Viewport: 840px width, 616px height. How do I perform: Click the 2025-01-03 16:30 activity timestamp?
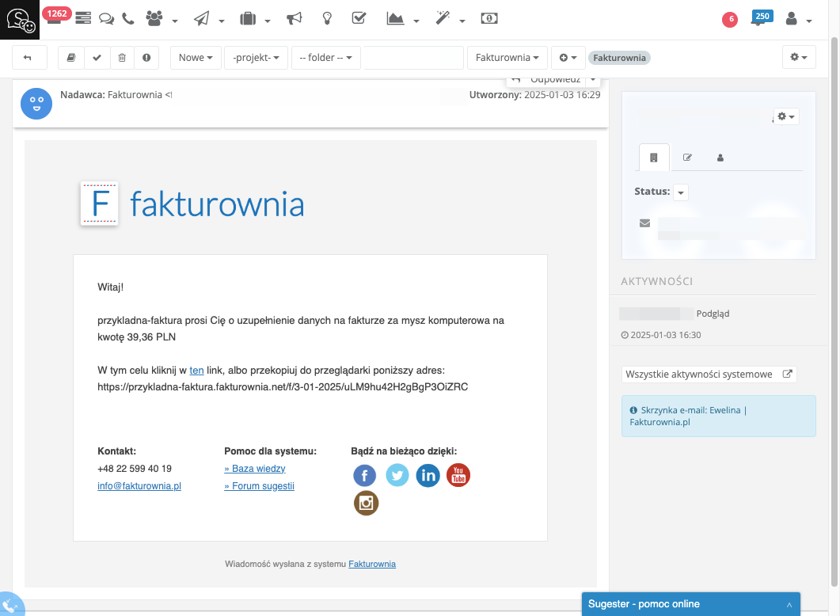coord(661,336)
